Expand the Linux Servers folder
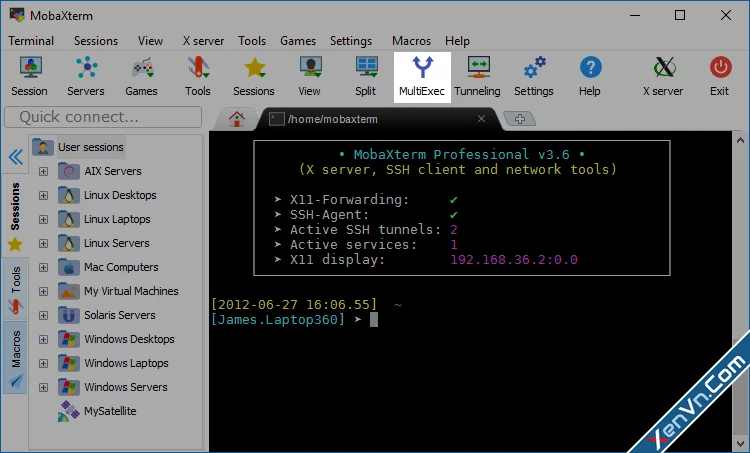 pyautogui.click(x=44, y=243)
